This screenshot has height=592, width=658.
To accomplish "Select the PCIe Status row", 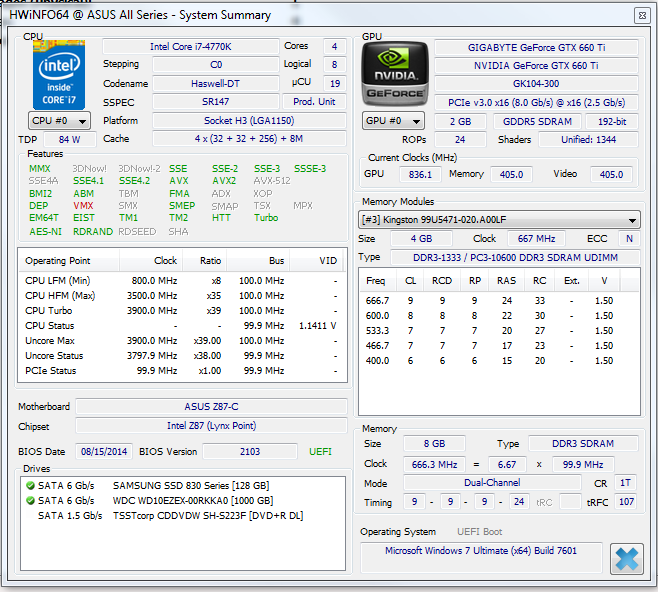I will tap(182, 371).
